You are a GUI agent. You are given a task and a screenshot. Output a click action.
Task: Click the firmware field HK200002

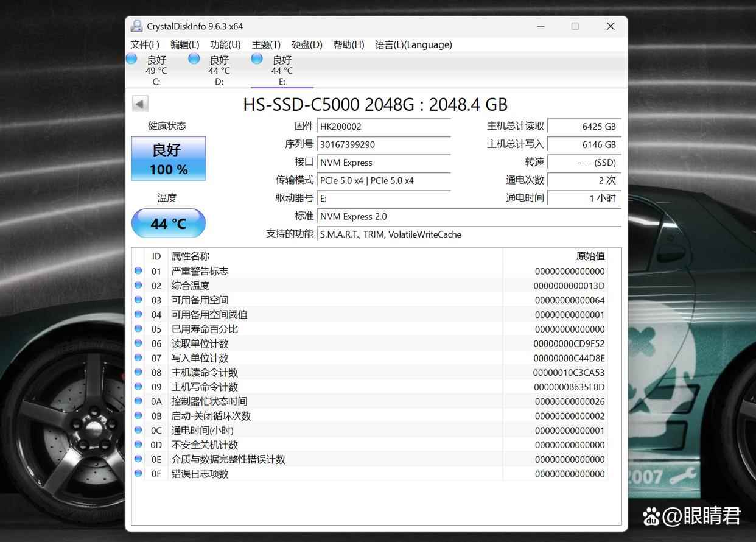383,127
